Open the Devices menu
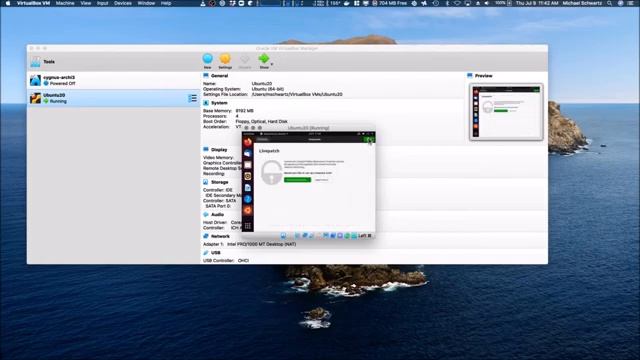Image resolution: width=640 pixels, height=360 pixels. click(123, 3)
